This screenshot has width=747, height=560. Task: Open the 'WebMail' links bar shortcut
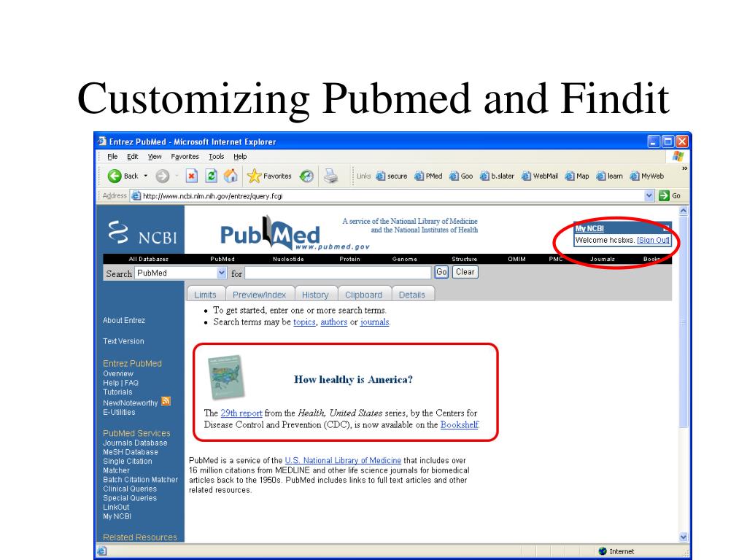coord(539,176)
